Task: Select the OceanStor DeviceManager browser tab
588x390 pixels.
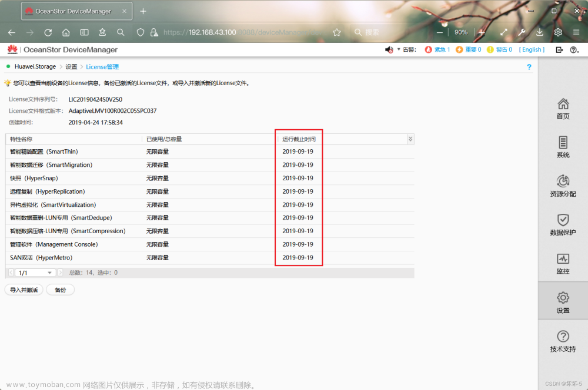Action: point(76,11)
